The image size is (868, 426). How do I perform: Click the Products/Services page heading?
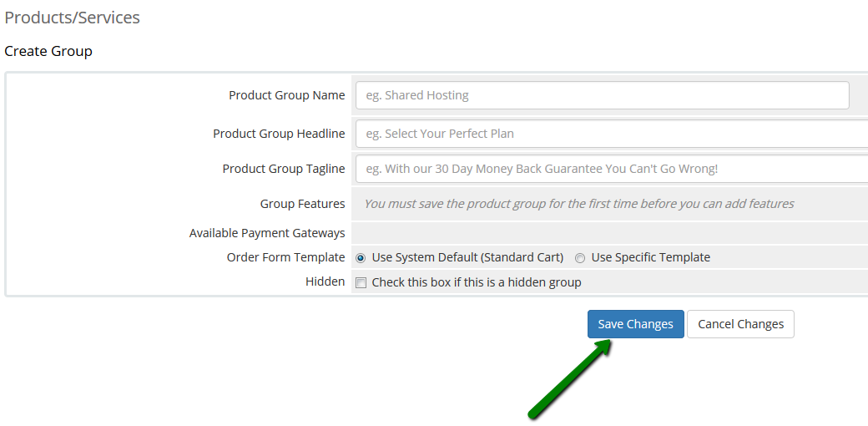click(73, 18)
